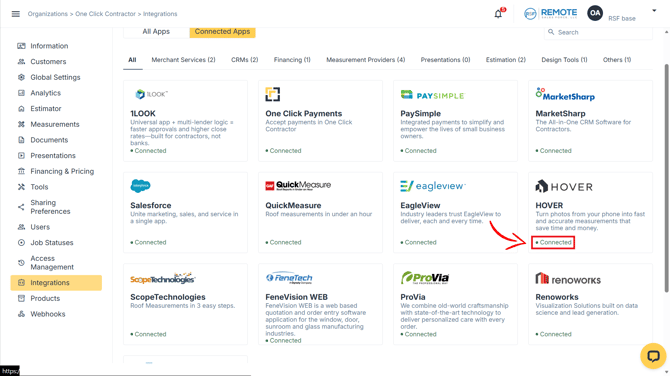Expand the account dropdown arrow
This screenshot has width=670, height=376.
pyautogui.click(x=654, y=11)
